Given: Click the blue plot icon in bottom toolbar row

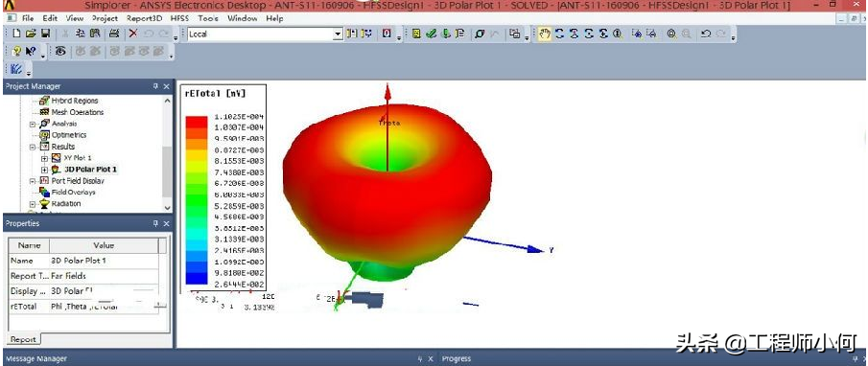Looking at the screenshot, I should coord(16,69).
